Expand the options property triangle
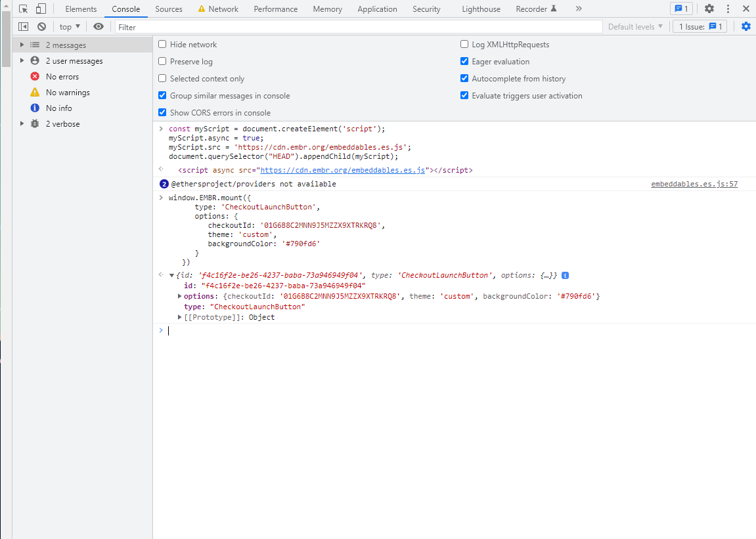 pos(179,296)
